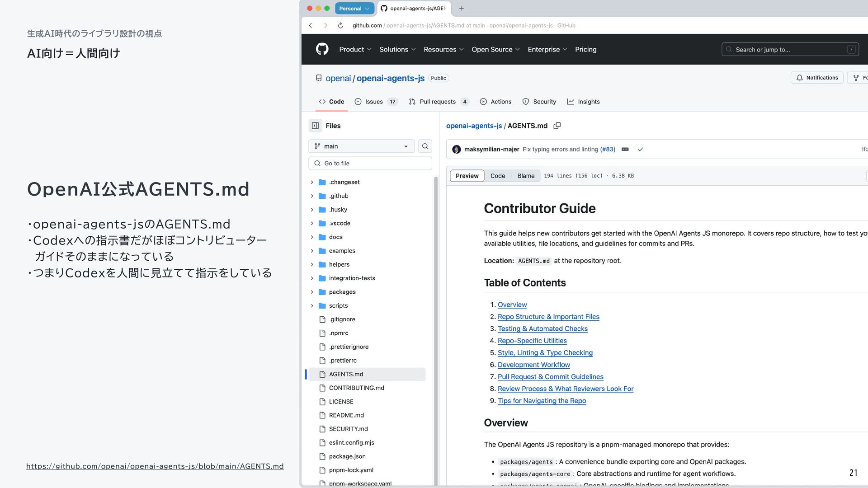Viewport: 868px width, 488px height.
Task: Open Personal profile dropdown in browser
Action: tap(354, 8)
